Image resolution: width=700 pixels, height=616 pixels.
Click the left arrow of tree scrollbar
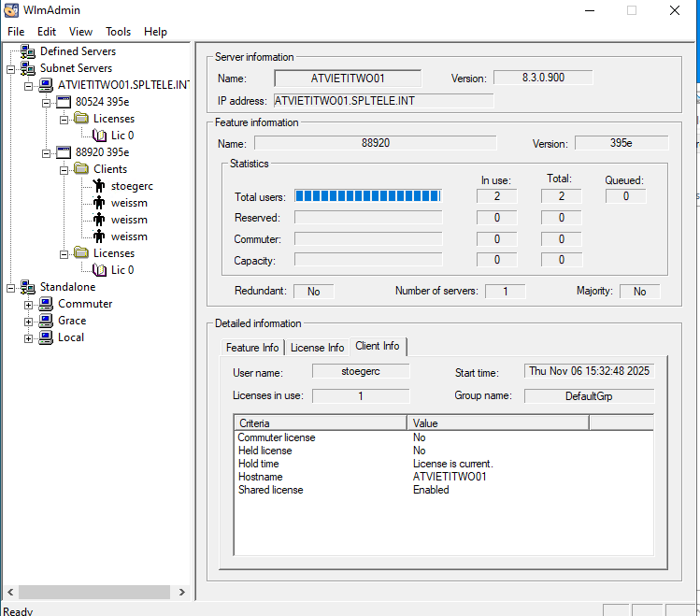(10, 592)
